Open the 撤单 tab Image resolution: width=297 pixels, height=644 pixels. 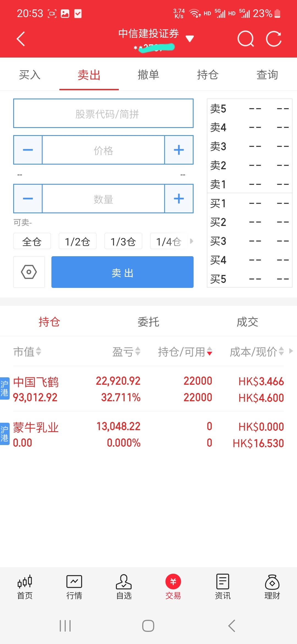(148, 75)
